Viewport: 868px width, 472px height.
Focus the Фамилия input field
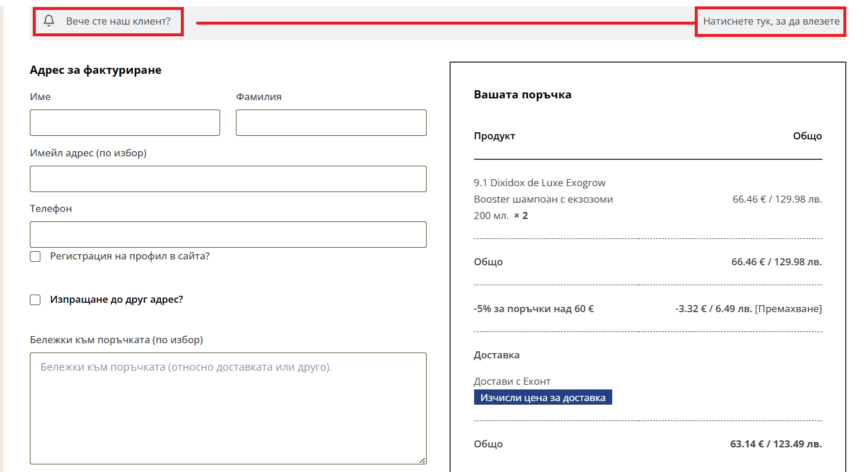[331, 122]
